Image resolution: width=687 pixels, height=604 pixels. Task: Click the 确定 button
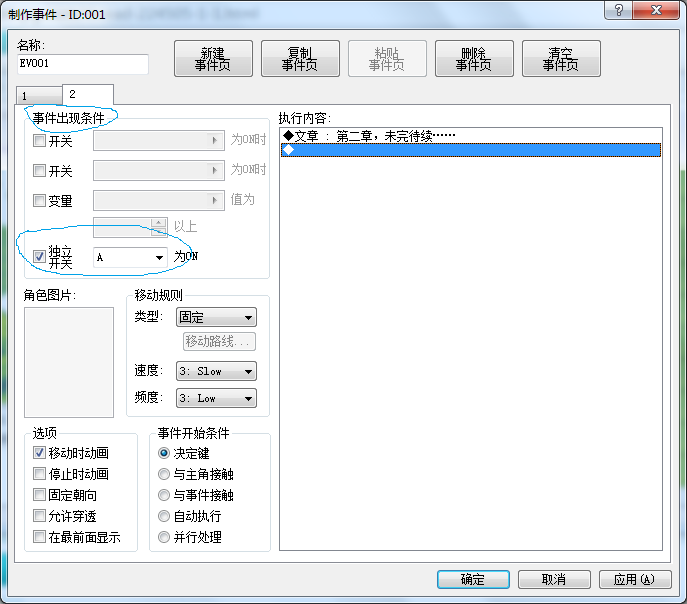point(473,579)
